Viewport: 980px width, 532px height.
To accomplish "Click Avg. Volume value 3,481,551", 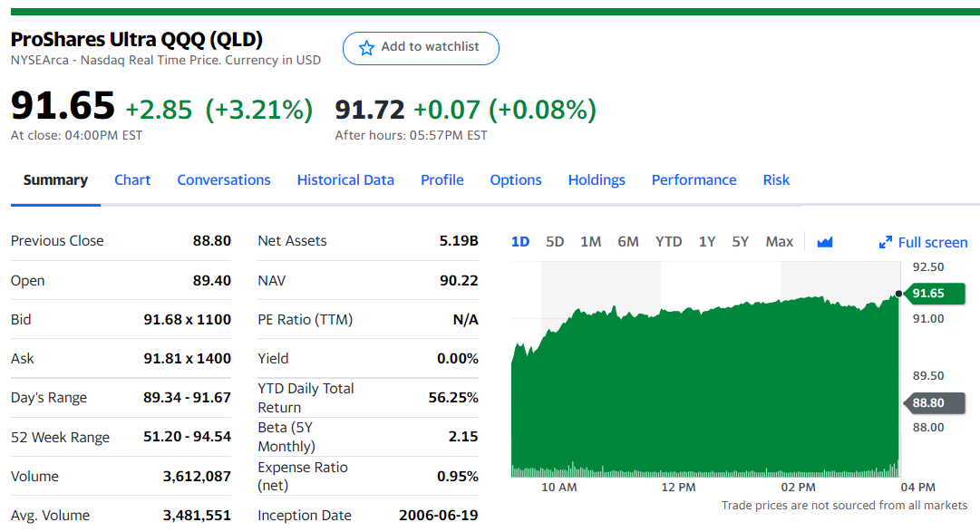I will coord(197,515).
